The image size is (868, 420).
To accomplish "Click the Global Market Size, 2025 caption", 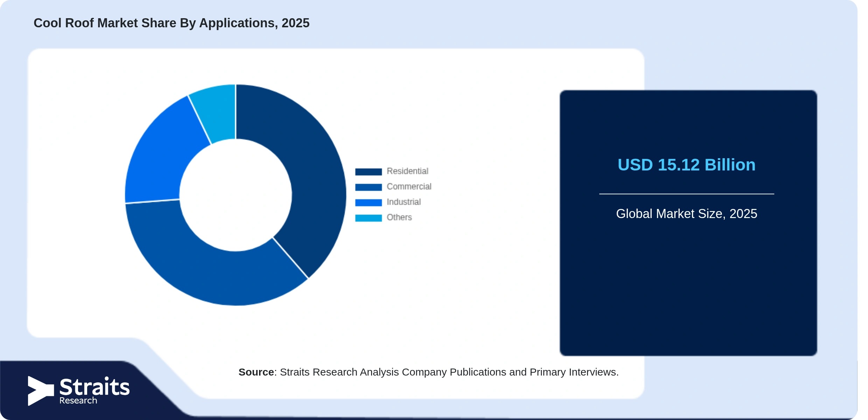I will pyautogui.click(x=686, y=213).
